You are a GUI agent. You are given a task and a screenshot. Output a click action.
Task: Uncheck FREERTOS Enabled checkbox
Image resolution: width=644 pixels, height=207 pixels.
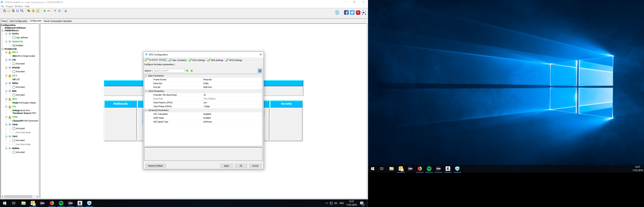[14, 45]
